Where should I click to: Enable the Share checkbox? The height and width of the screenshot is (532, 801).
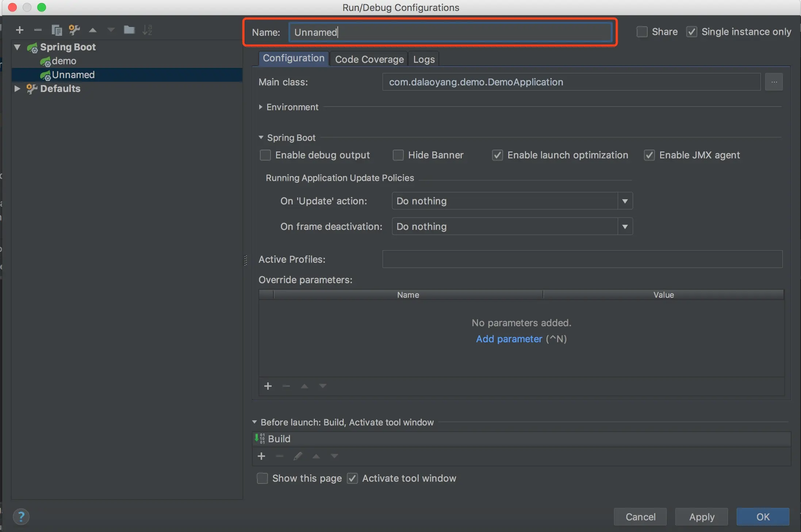tap(642, 32)
